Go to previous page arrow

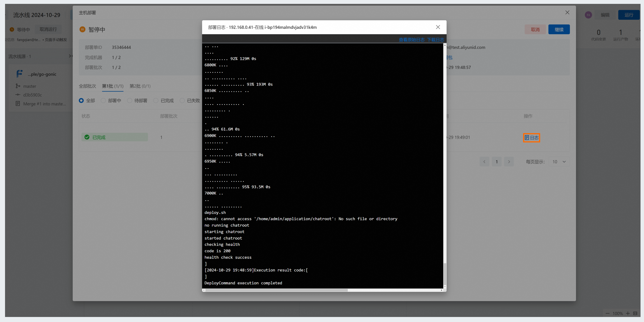tap(484, 162)
